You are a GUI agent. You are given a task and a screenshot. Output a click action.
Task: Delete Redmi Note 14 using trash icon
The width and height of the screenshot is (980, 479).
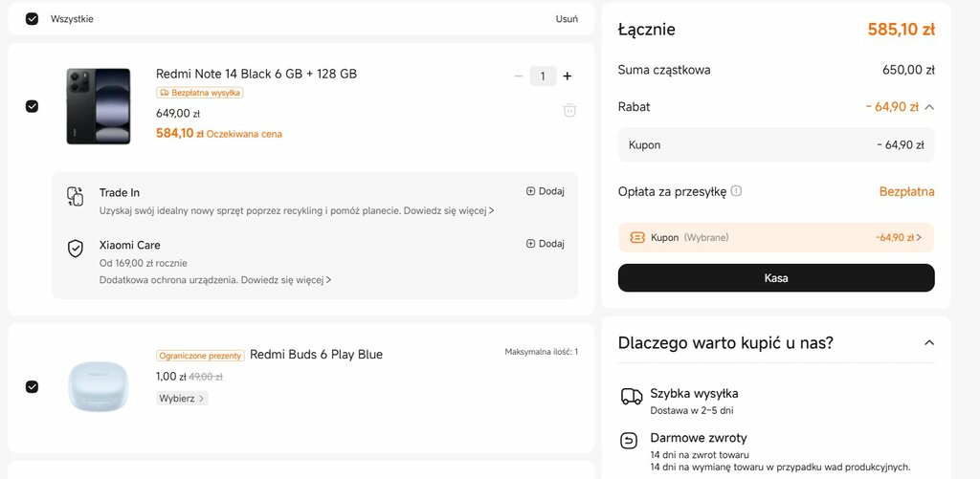[569, 111]
